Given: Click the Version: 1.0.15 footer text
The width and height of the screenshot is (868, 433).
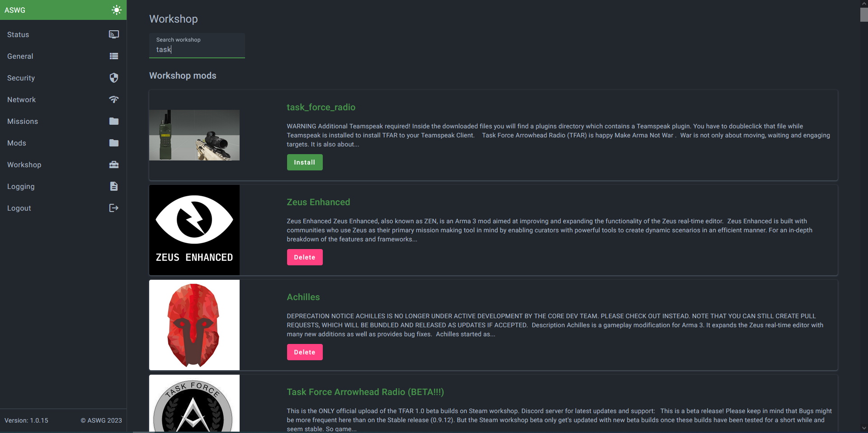Looking at the screenshot, I should (x=26, y=420).
